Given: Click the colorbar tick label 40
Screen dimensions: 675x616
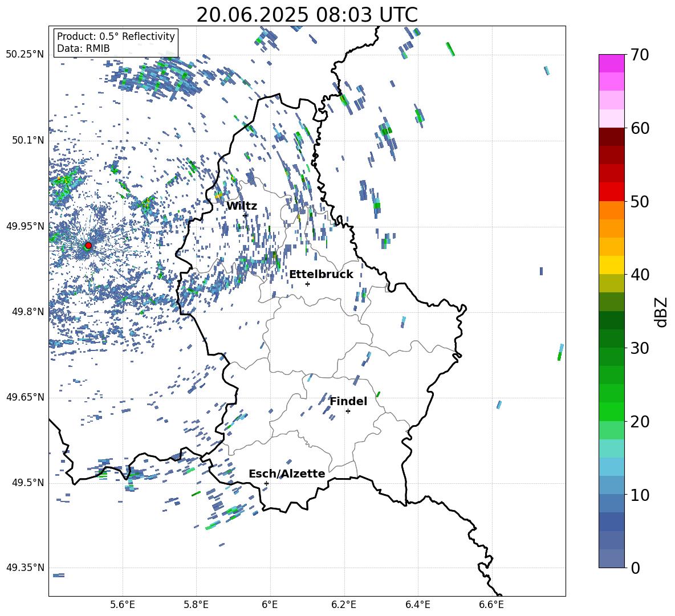Looking at the screenshot, I should [x=640, y=275].
